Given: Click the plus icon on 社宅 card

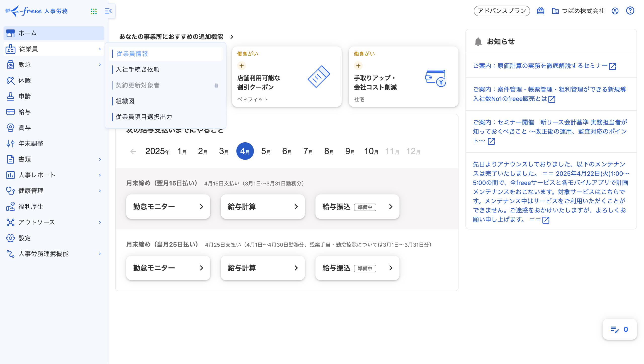Looking at the screenshot, I should point(358,66).
